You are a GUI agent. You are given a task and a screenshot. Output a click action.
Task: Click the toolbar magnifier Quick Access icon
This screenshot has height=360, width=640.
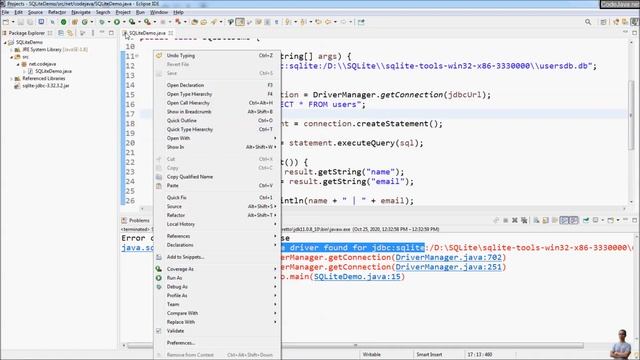click(x=588, y=22)
